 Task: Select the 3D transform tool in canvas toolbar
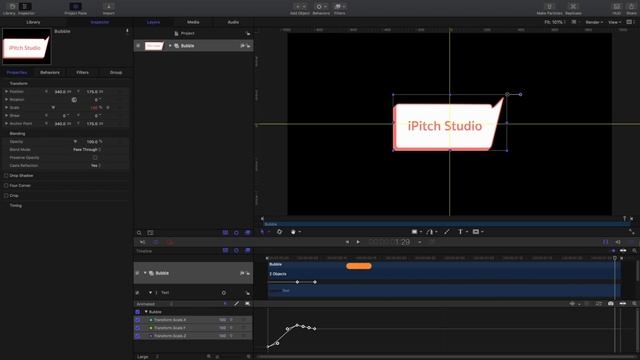pos(279,232)
